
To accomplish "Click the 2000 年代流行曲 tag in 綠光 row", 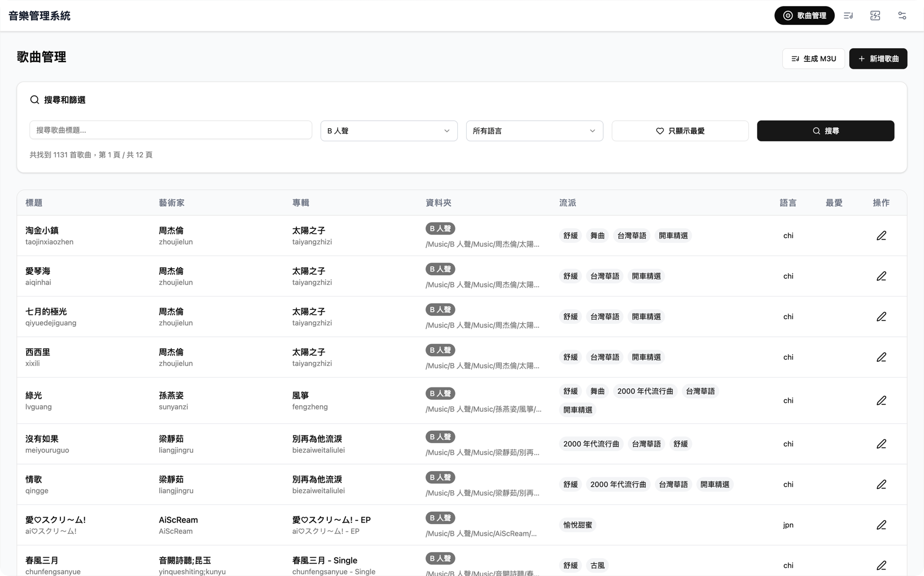I will tap(645, 391).
